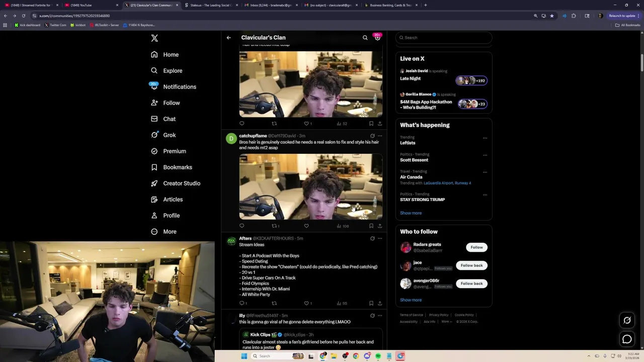
Task: Open Windows Start menu
Action: click(x=244, y=356)
